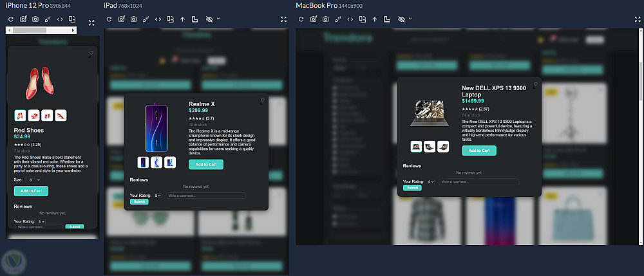Screen dimensions: 644x276
Task: Open the inspect element tool for MacBook Pro
Action: pos(337,19)
